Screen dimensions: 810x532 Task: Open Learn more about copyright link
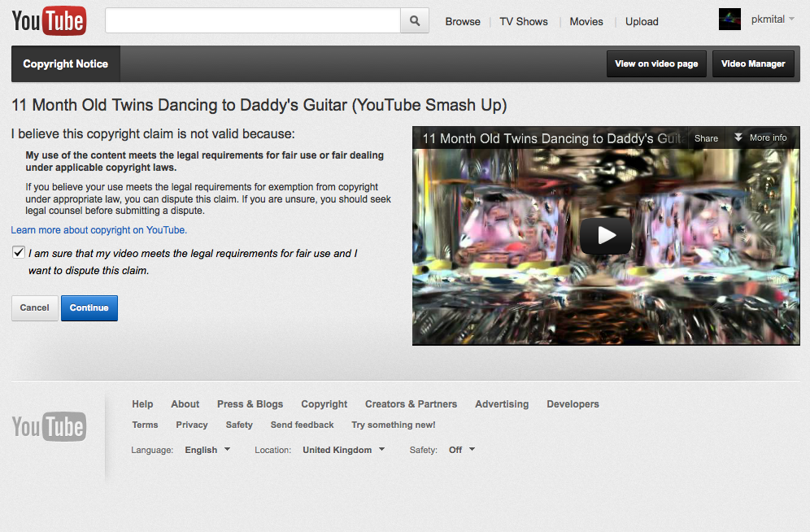99,230
